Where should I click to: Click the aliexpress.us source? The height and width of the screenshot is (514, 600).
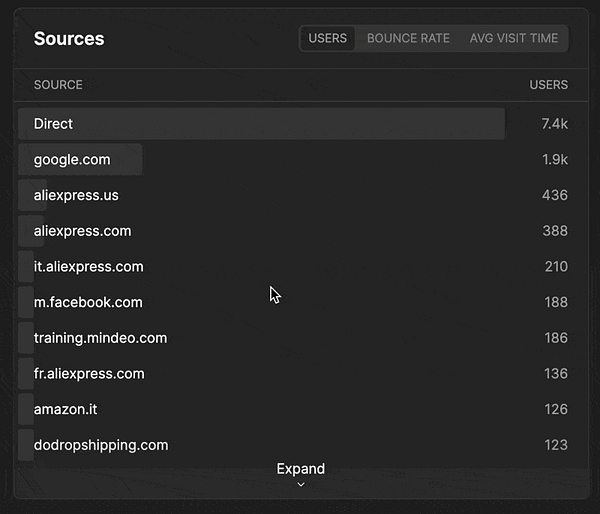(76, 195)
